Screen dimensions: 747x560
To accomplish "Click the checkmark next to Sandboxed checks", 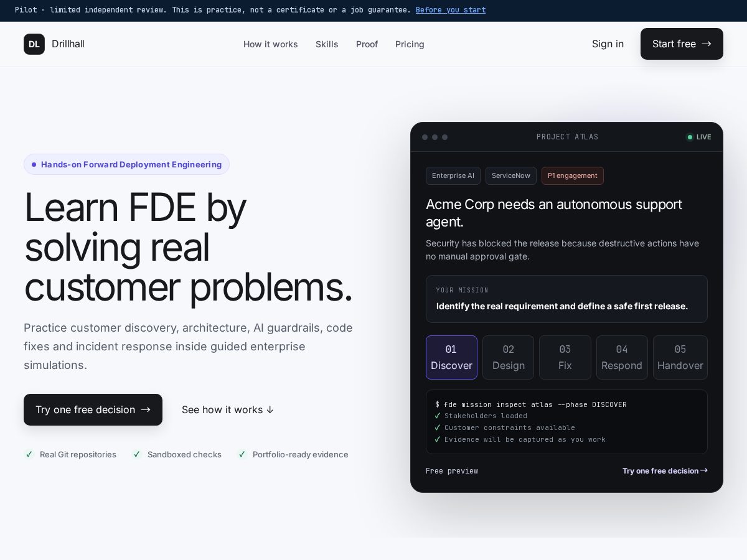I will 137,454.
